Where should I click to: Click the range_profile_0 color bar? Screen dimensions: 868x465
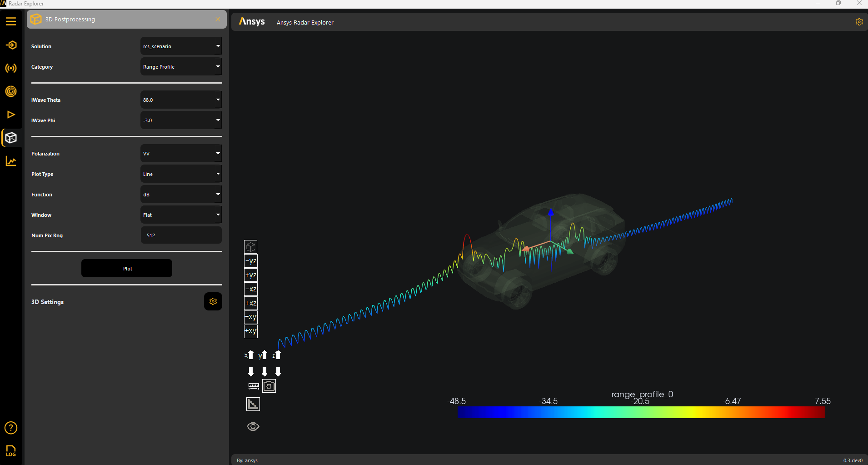tap(641, 412)
